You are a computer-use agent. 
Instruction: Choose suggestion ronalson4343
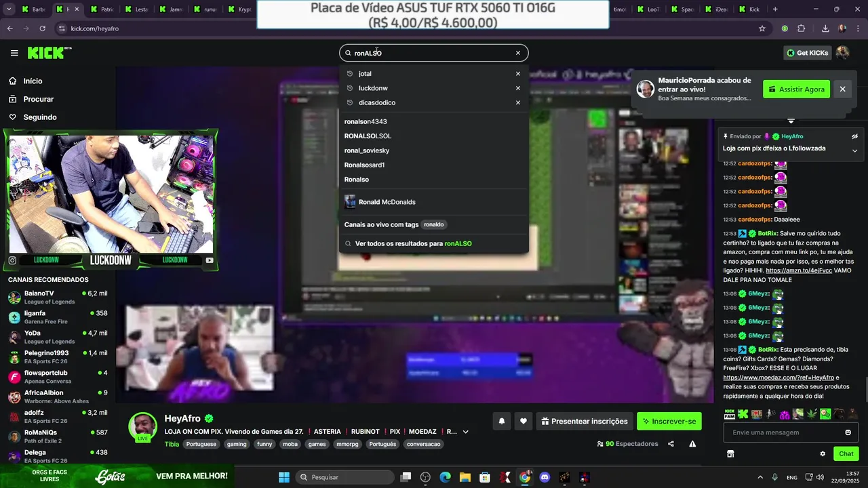click(366, 121)
